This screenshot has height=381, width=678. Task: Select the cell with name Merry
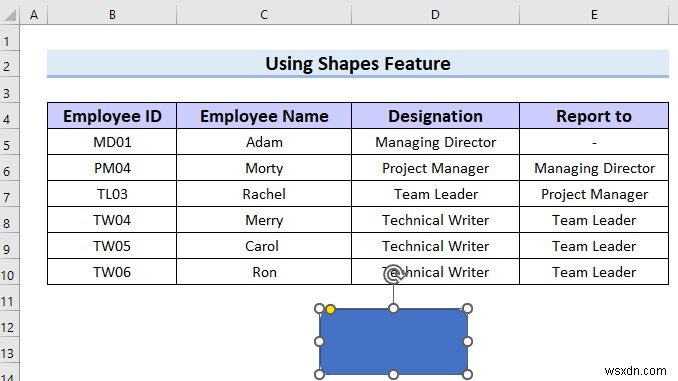[x=264, y=220]
